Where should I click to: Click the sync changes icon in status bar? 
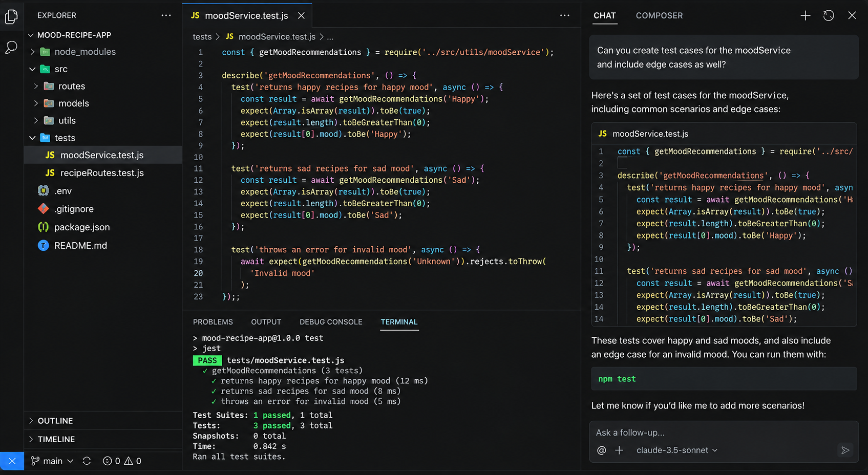[x=87, y=461]
